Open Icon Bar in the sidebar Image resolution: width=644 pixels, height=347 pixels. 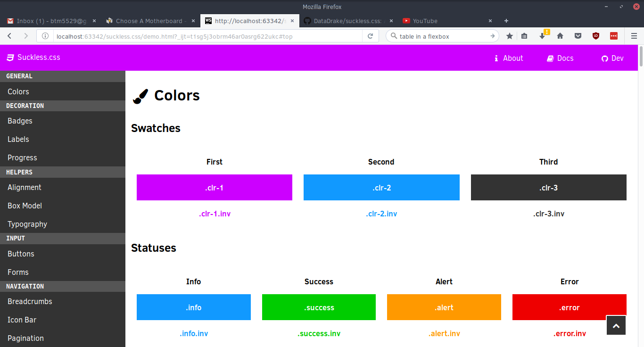tap(63, 320)
